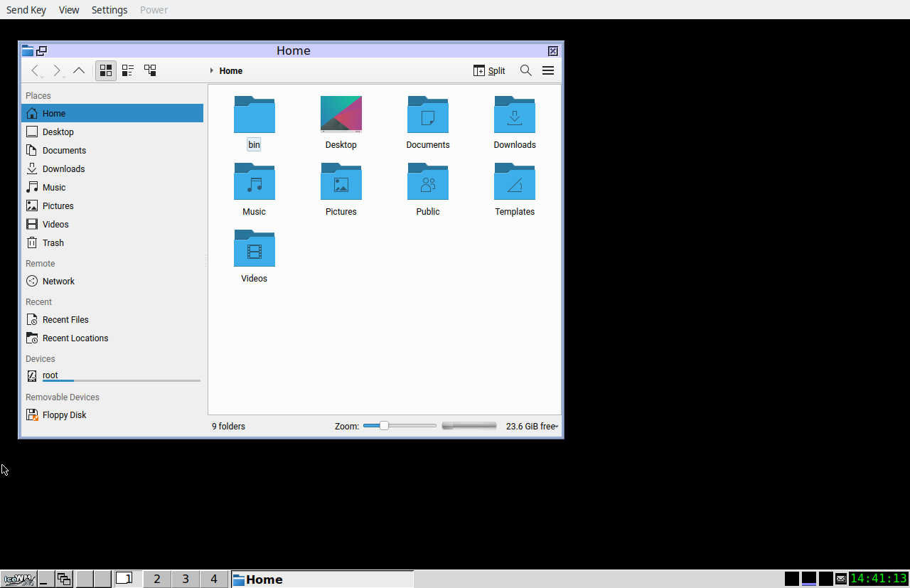Open the window menu icon in title bar

(28, 50)
